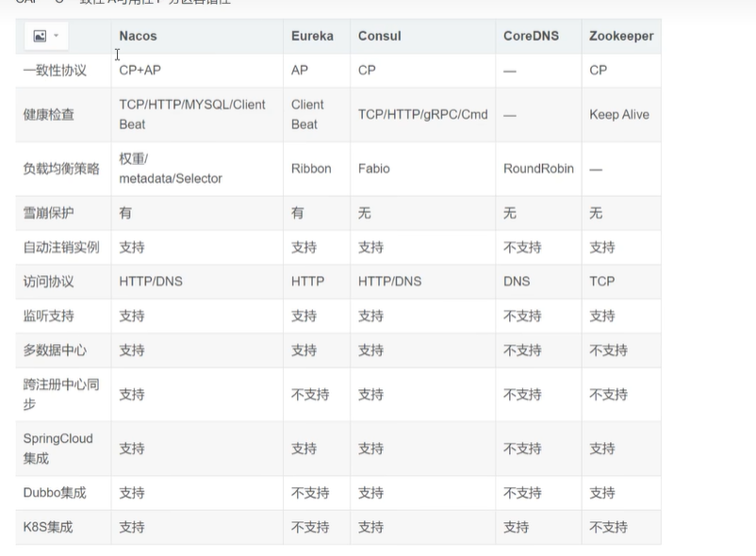Click the 权重/metadata/Selector cell
The width and height of the screenshot is (756, 556).
coord(171,169)
